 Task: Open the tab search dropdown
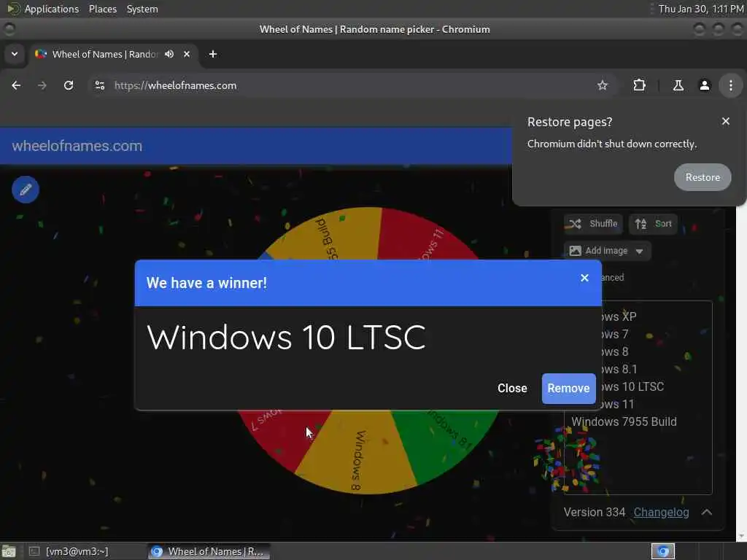point(15,54)
